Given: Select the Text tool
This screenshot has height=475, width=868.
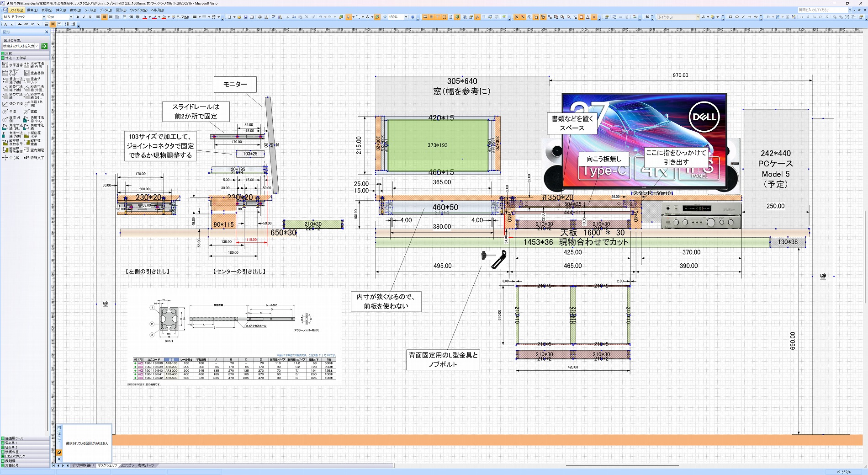Looking at the screenshot, I should [367, 17].
